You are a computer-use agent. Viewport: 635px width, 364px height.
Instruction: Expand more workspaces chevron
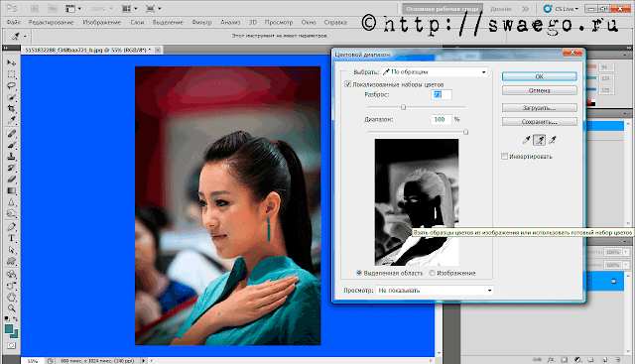(x=525, y=9)
